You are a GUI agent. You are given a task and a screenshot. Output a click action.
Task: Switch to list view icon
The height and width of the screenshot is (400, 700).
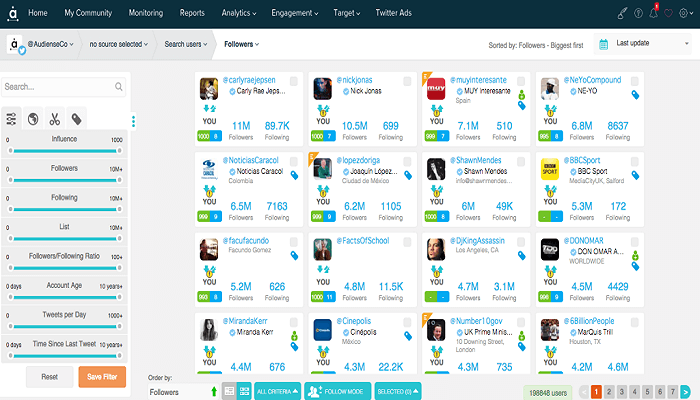[229, 391]
